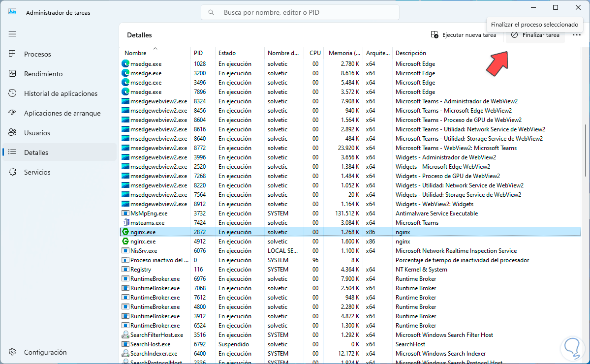Click description Microsoft Windows Search Filter Host
Viewport: 590px width, 364px height.
point(444,334)
